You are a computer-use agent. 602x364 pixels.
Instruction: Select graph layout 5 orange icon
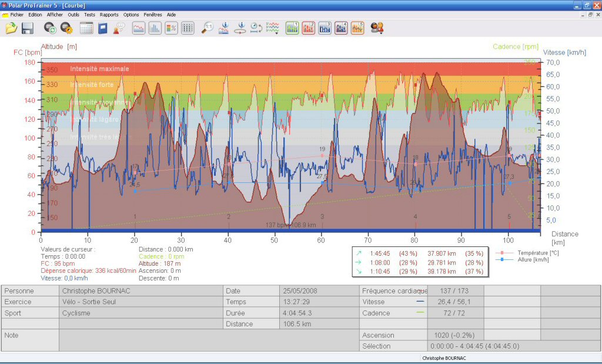(357, 28)
